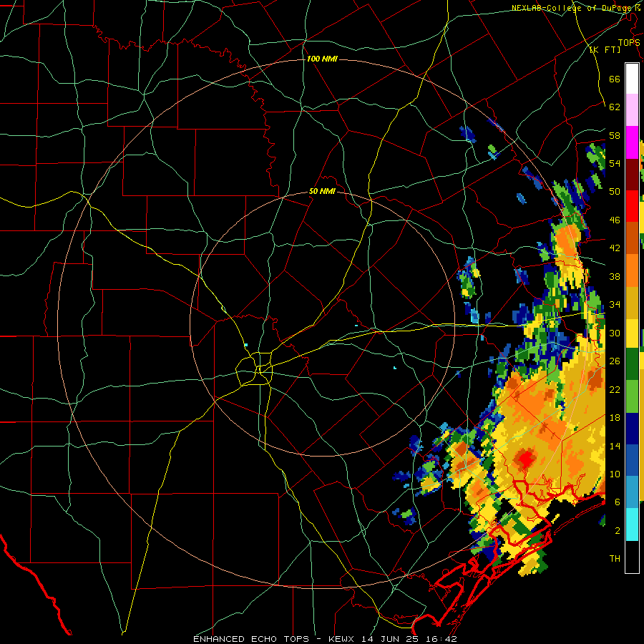Click the black TH legend swatch

[632, 557]
